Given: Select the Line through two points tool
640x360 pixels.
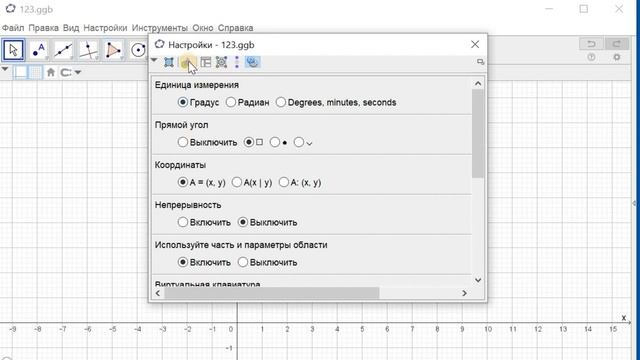Looking at the screenshot, I should click(x=64, y=50).
